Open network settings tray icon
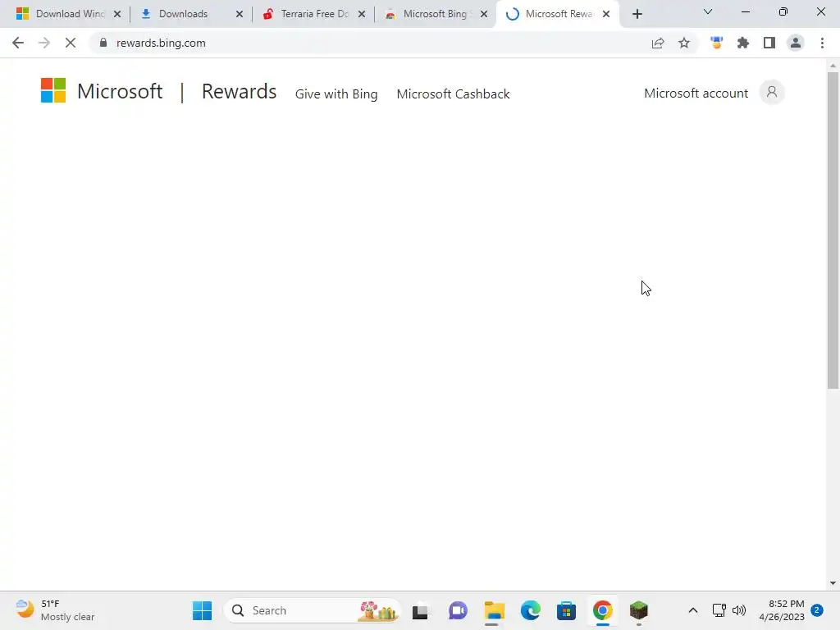 pyautogui.click(x=719, y=610)
